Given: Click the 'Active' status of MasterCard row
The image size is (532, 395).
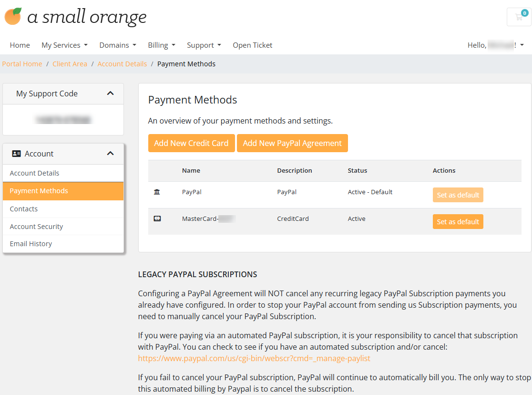Looking at the screenshot, I should coord(357,218).
